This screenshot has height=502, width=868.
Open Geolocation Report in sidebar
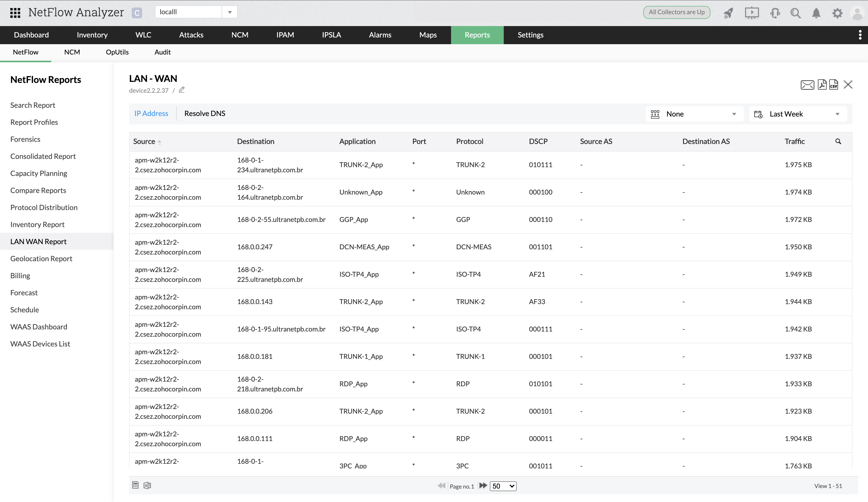coord(41,258)
